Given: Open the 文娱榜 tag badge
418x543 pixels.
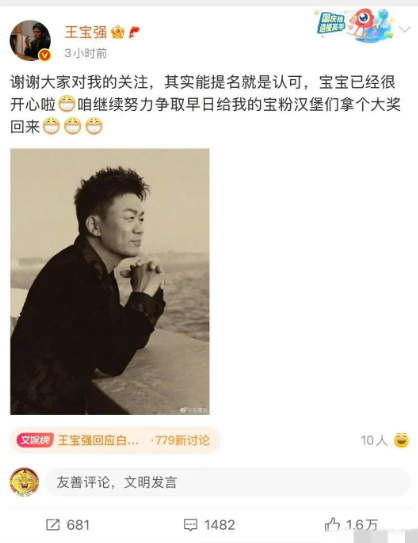Looking at the screenshot, I should pyautogui.click(x=35, y=440).
